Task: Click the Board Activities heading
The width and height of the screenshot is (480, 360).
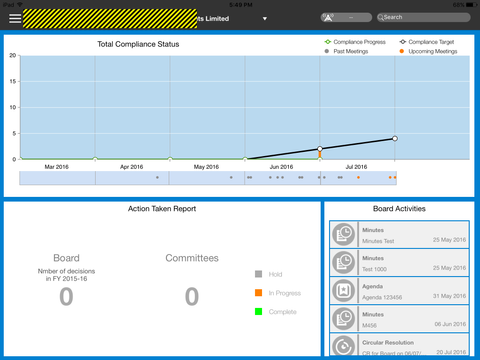Action: click(x=399, y=209)
